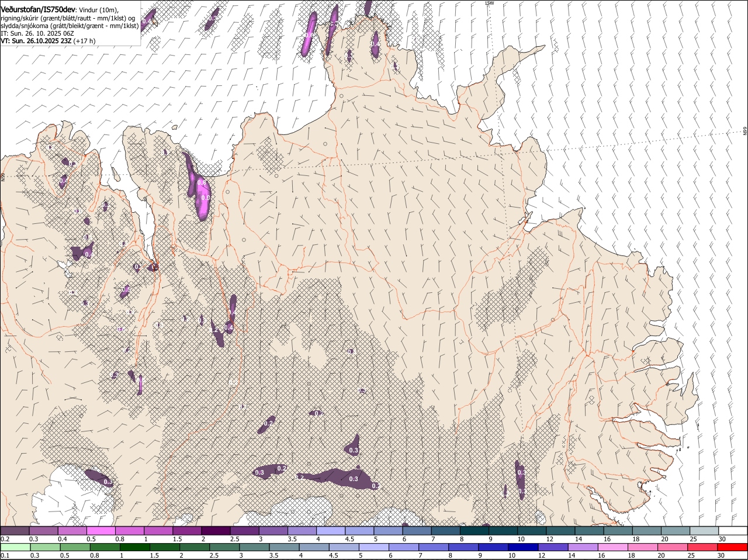The image size is (748, 560).
Task: Pick the pale blue lower swatch labeled 5
Action: tap(373, 548)
